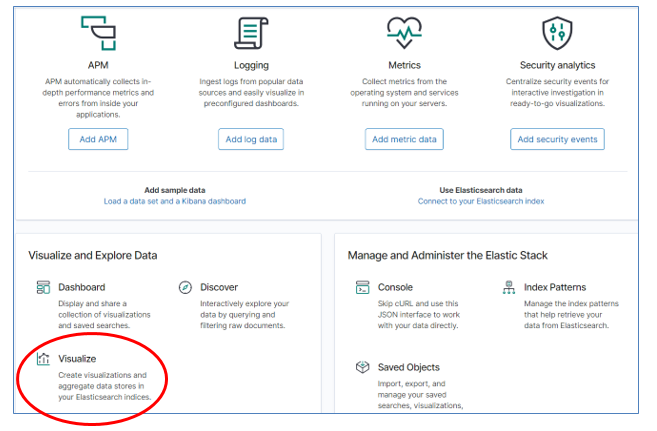Click the Security analytics heading text
This screenshot has height=431, width=657.
[x=557, y=65]
